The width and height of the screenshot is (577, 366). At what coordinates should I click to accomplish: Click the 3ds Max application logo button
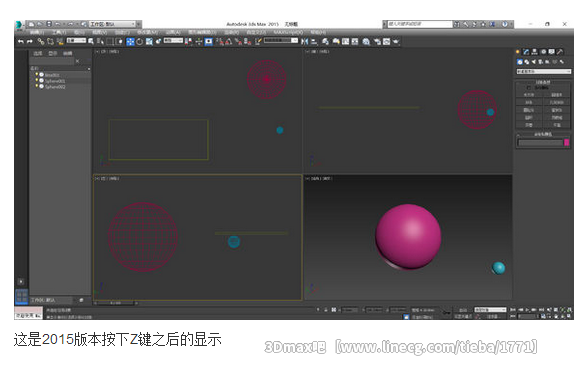pyautogui.click(x=18, y=25)
